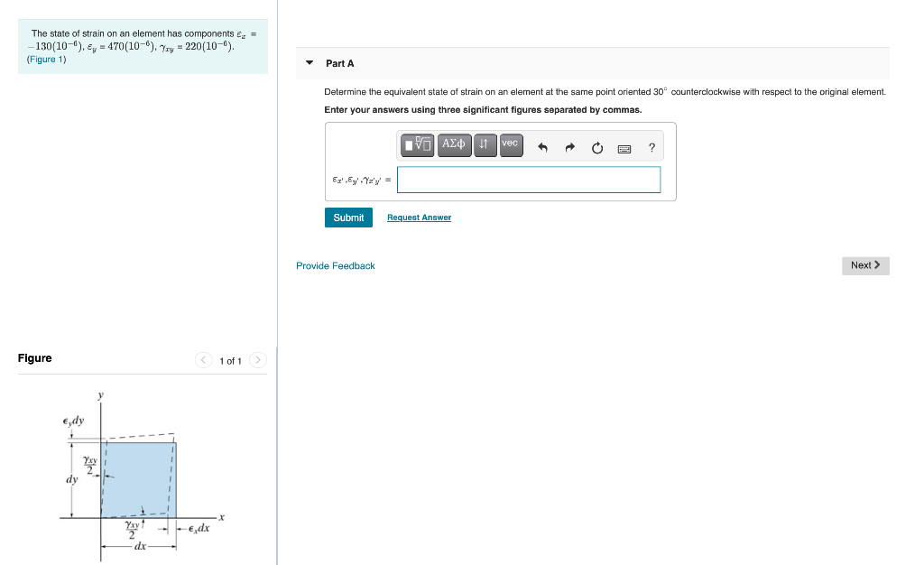Open keyboard shortcuts icon
This screenshot has width=924, height=565.
[624, 149]
